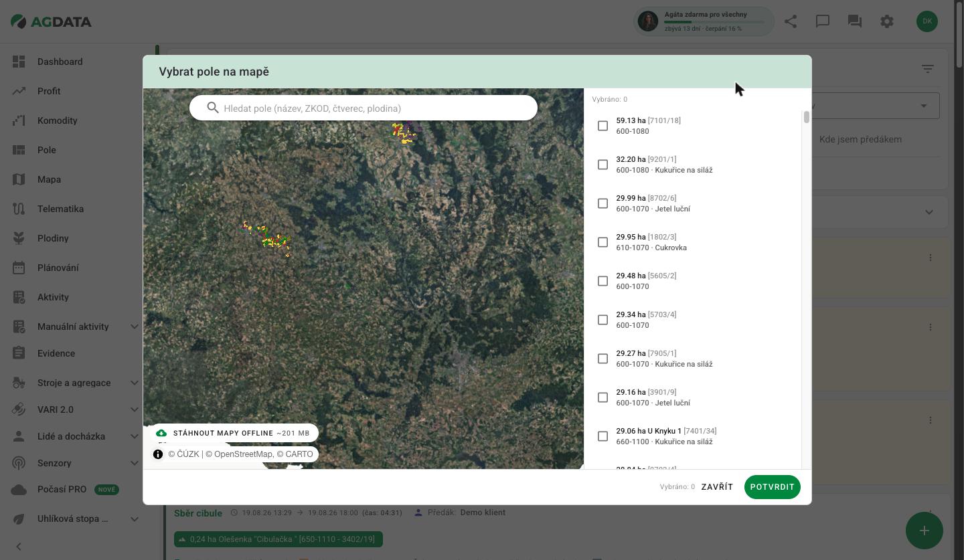Open Komodity icon in sidebar

pyautogui.click(x=19, y=120)
